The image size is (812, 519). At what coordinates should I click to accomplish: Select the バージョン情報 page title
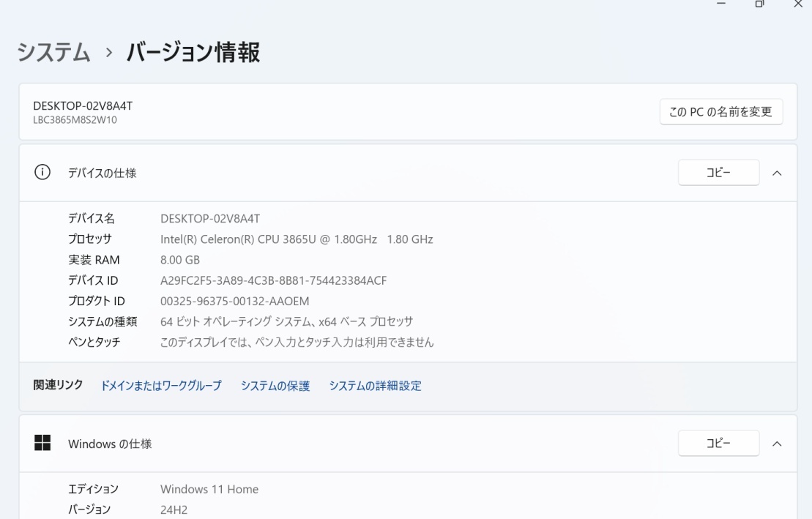point(193,52)
